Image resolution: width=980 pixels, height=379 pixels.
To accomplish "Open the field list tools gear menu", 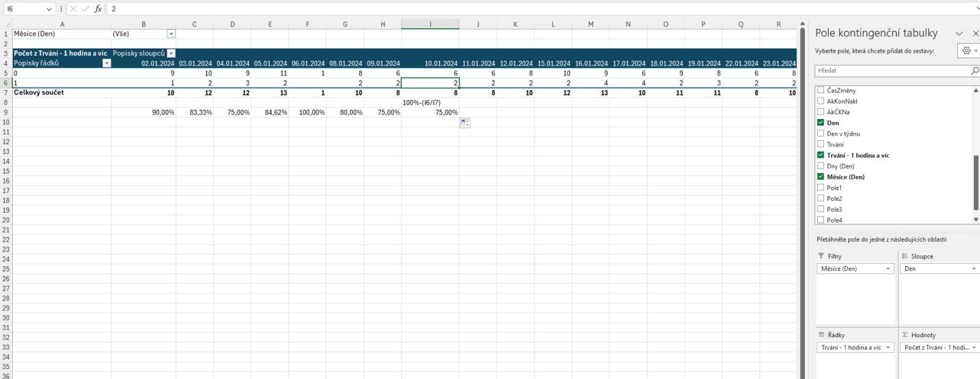I will click(968, 51).
